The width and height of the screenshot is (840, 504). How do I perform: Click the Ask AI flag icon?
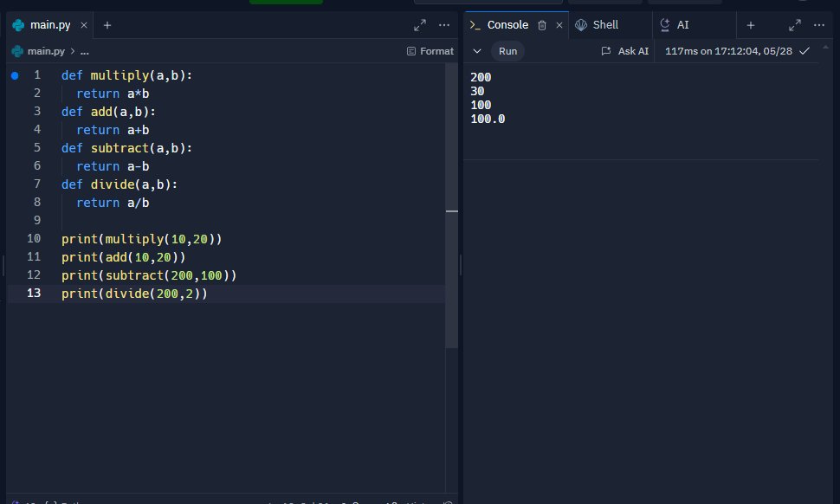[x=606, y=51]
